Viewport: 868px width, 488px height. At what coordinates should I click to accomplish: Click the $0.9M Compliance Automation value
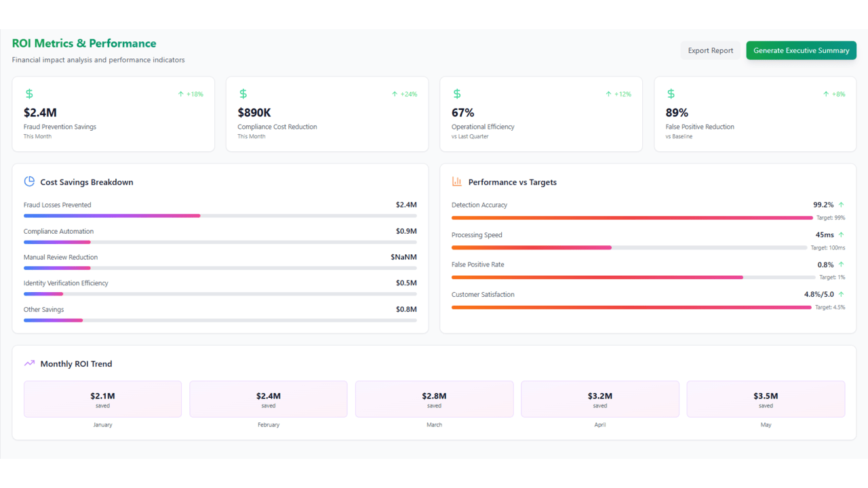(406, 231)
